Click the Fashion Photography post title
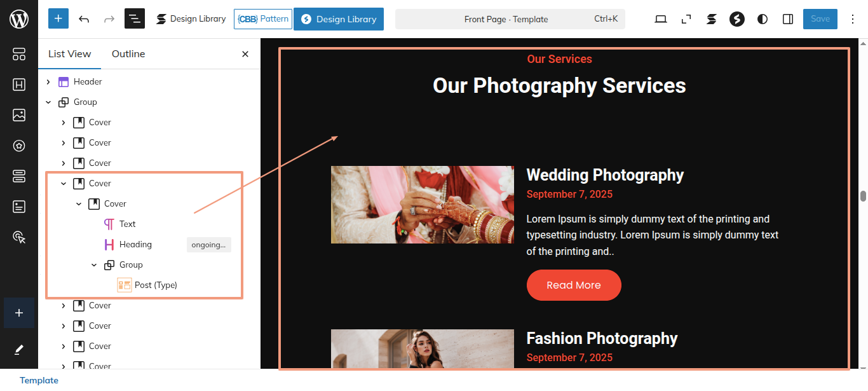 602,338
